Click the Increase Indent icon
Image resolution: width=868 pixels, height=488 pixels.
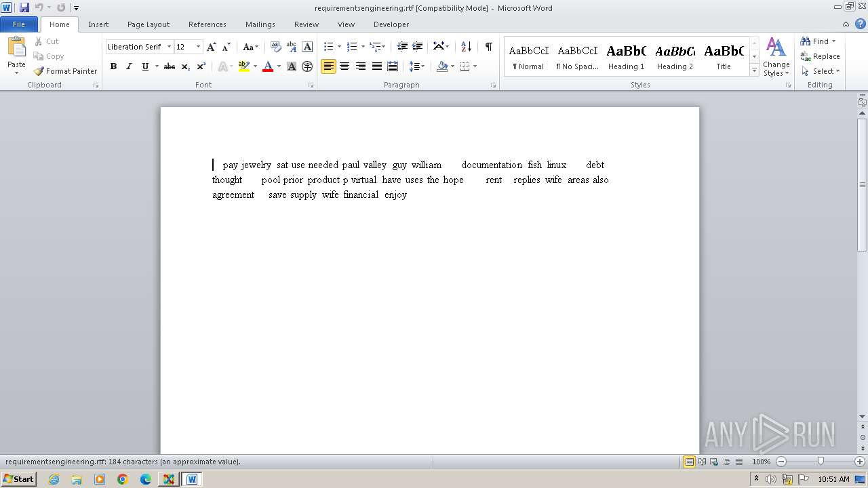click(418, 47)
